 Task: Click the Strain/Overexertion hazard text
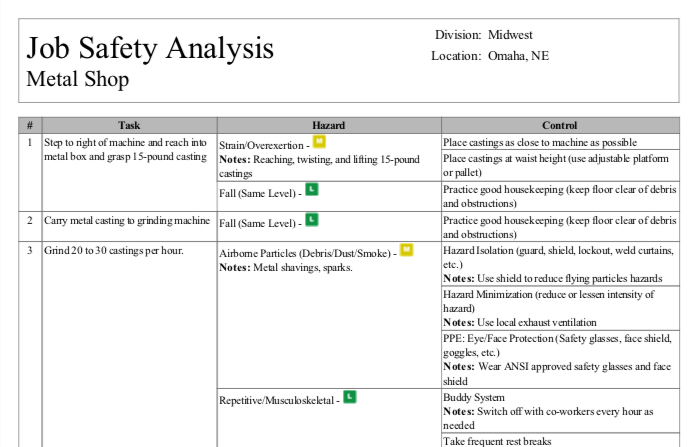click(261, 146)
